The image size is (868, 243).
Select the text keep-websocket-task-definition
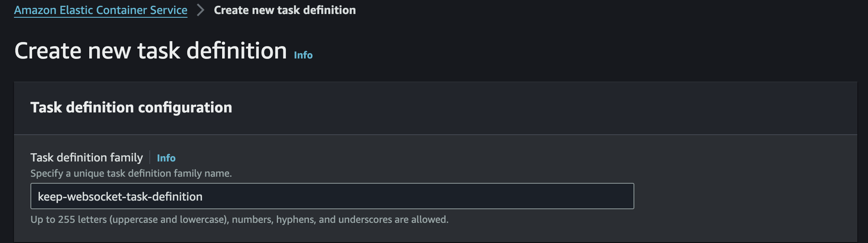[x=120, y=197]
